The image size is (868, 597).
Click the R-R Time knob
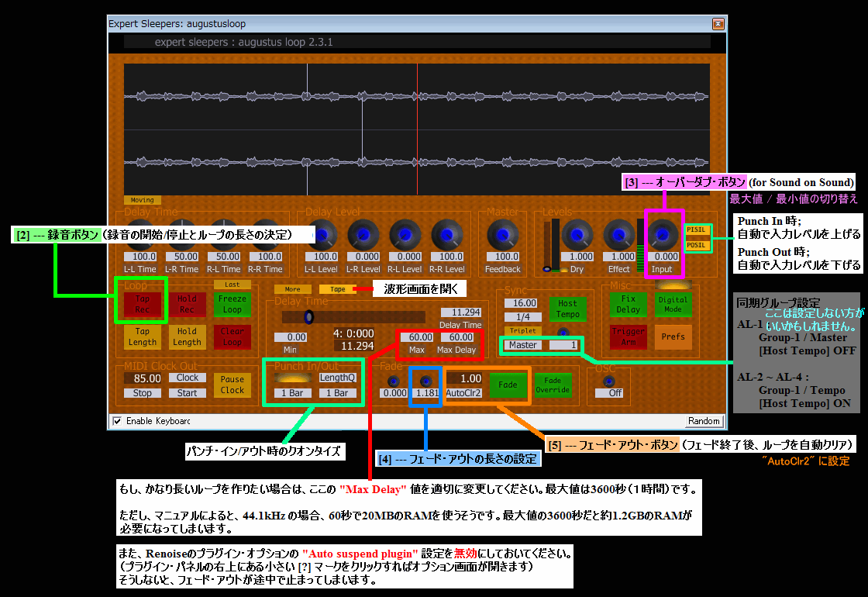click(266, 235)
